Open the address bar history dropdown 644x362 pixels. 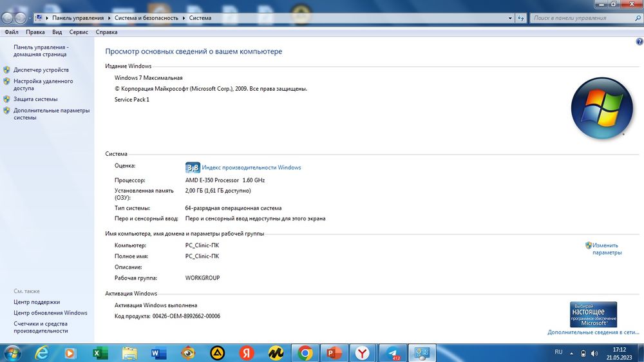510,18
